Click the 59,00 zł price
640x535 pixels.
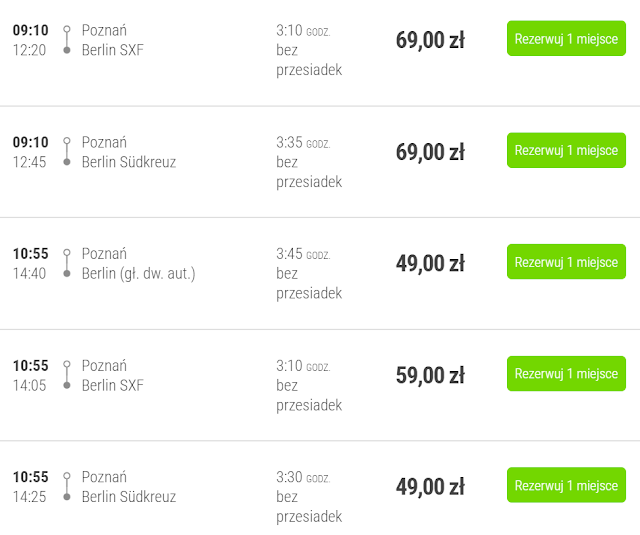(x=430, y=375)
